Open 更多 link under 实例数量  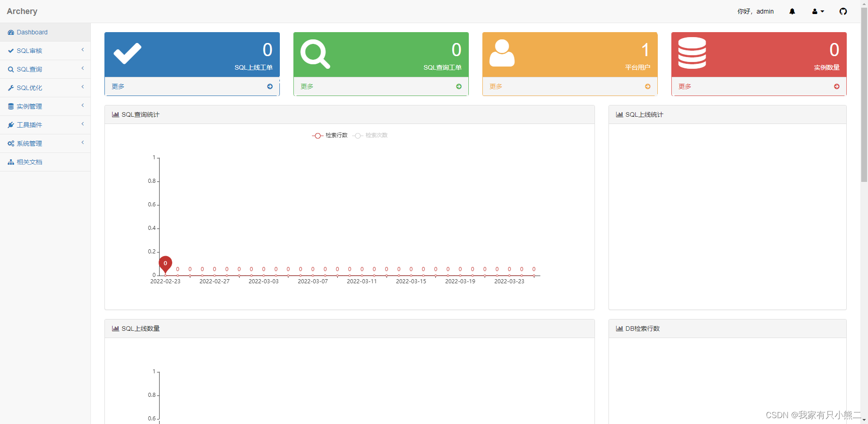pyautogui.click(x=685, y=86)
